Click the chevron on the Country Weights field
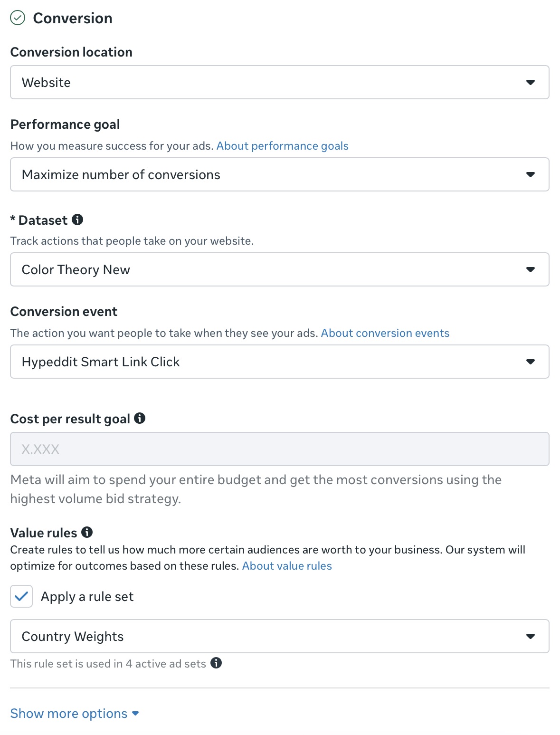The width and height of the screenshot is (560, 735). (531, 636)
